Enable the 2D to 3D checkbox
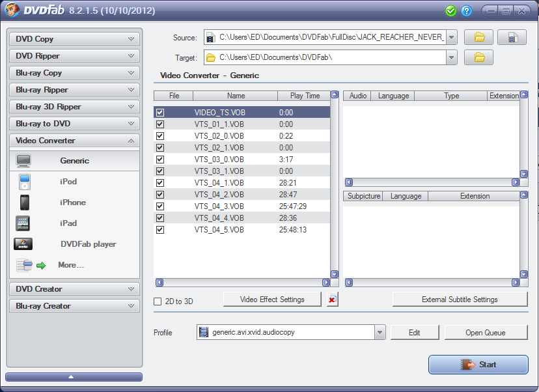This screenshot has width=539, height=392. 158,301
